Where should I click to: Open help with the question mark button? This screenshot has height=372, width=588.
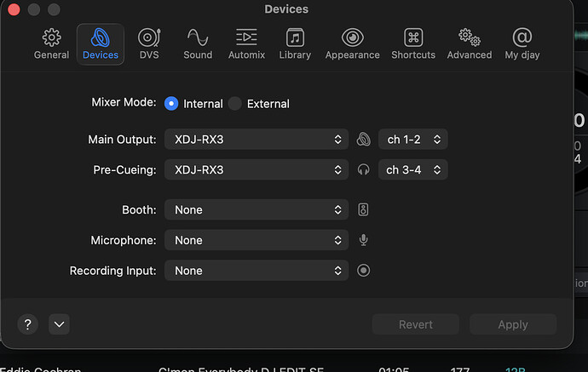pos(28,324)
